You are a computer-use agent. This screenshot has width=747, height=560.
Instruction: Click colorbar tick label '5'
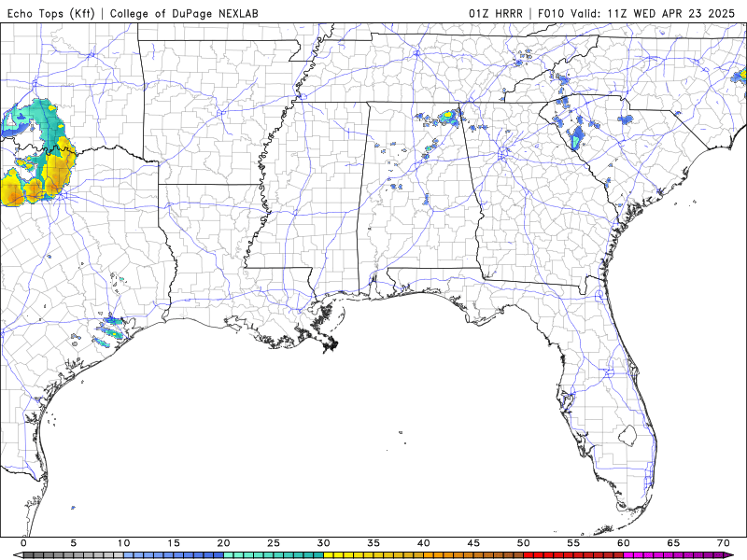click(x=74, y=543)
